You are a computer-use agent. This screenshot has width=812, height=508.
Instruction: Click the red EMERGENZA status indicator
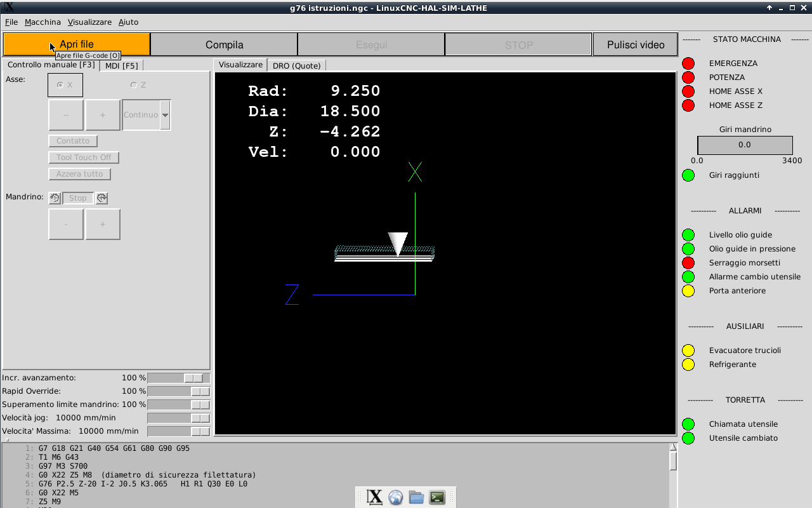[688, 63]
